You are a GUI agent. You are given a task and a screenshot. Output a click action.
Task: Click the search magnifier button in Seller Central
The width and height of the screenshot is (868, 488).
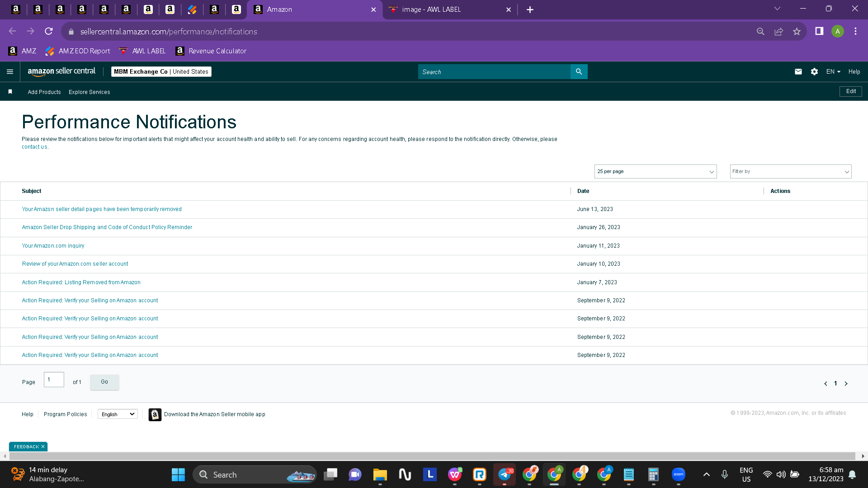579,72
